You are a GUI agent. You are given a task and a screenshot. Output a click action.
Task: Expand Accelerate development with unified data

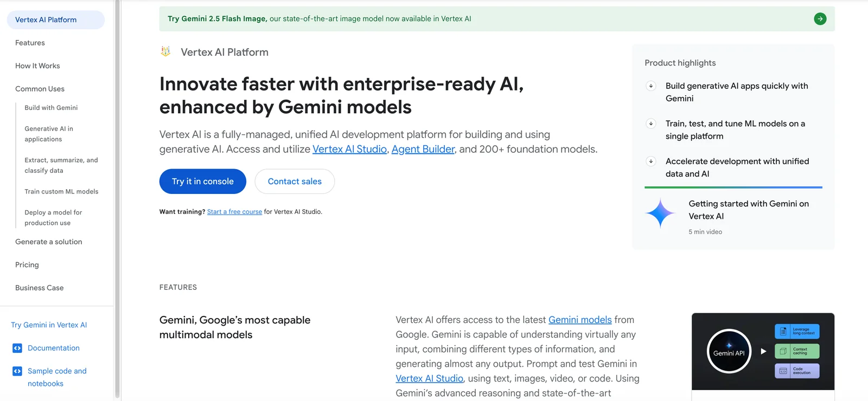651,161
